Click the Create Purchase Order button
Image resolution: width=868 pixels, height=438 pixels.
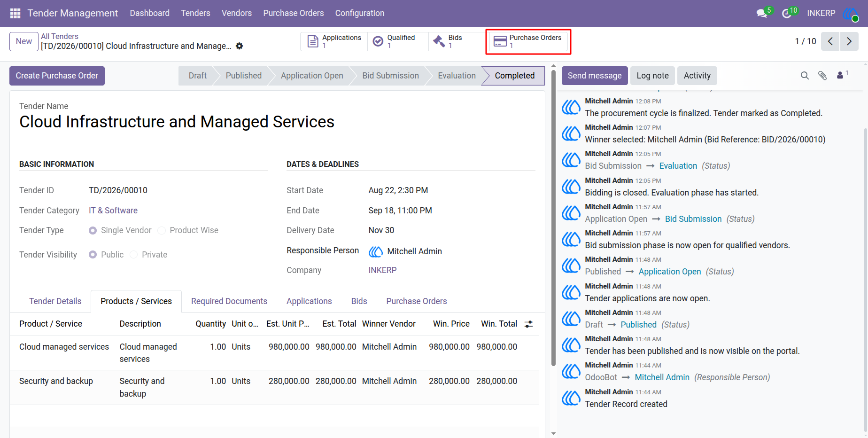[57, 76]
